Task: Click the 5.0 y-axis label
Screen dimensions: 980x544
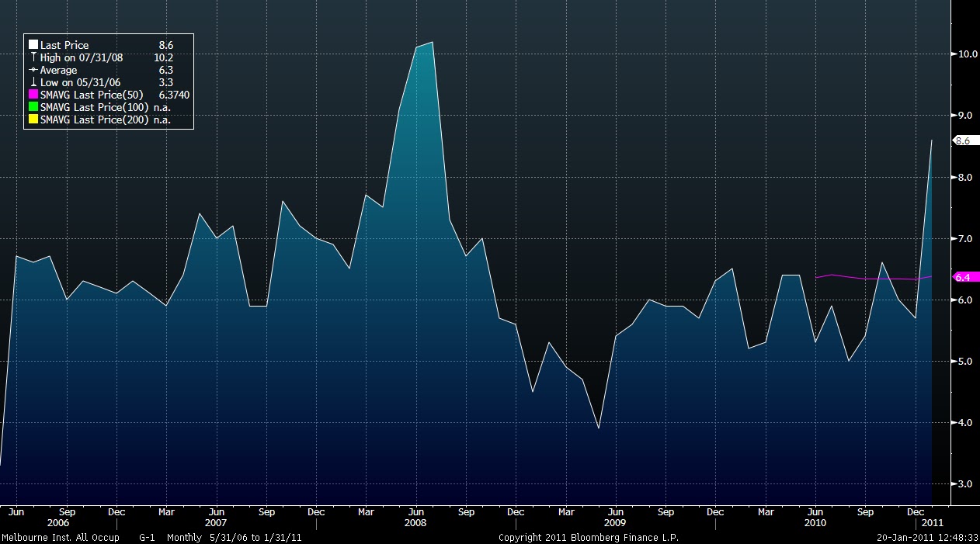Action: coord(964,362)
